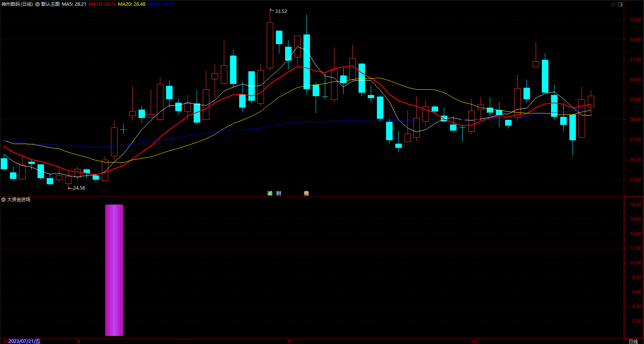Viewport: 644px width, 344px height.
Task: Toggle the side panel icon at top right
Action: pyautogui.click(x=620, y=4)
